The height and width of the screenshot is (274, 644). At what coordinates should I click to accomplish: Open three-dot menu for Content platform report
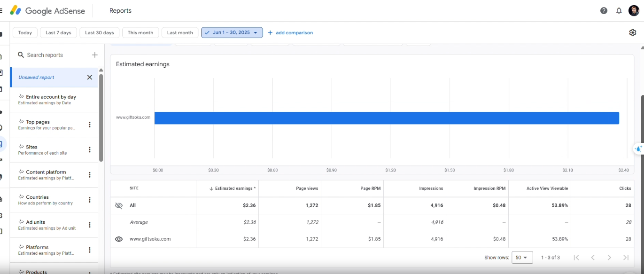tap(90, 175)
